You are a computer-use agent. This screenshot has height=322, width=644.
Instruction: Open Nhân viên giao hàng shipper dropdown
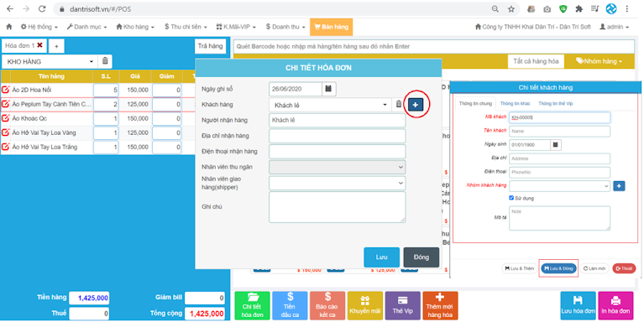[338, 183]
